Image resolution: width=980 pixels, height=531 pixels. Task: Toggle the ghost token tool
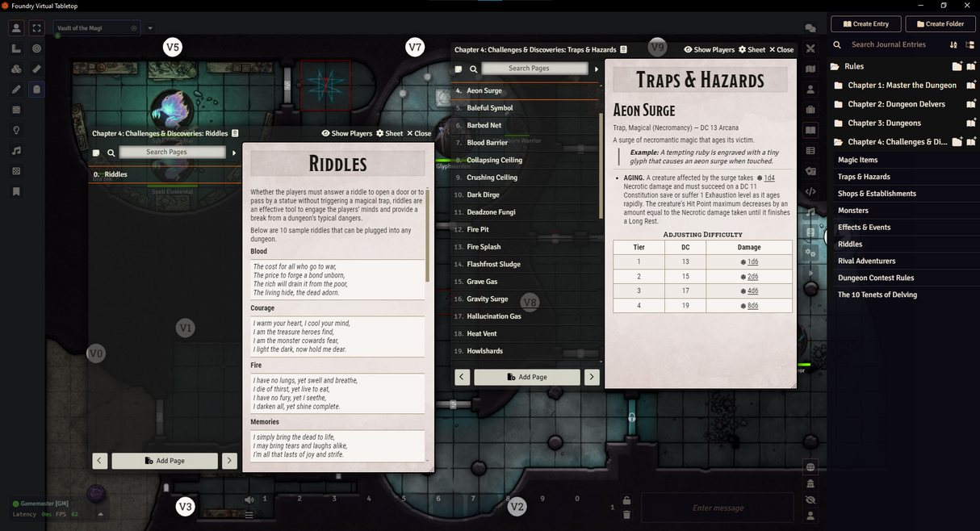click(x=35, y=90)
